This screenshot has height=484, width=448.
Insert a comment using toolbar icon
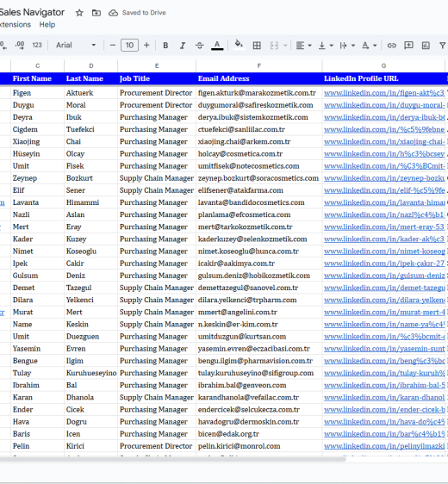point(408,46)
